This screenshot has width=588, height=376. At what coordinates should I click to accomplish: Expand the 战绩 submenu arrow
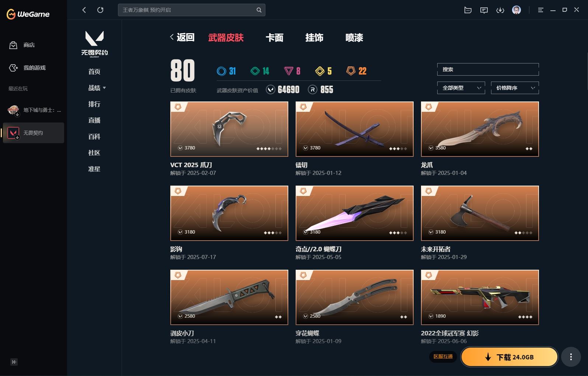point(104,88)
